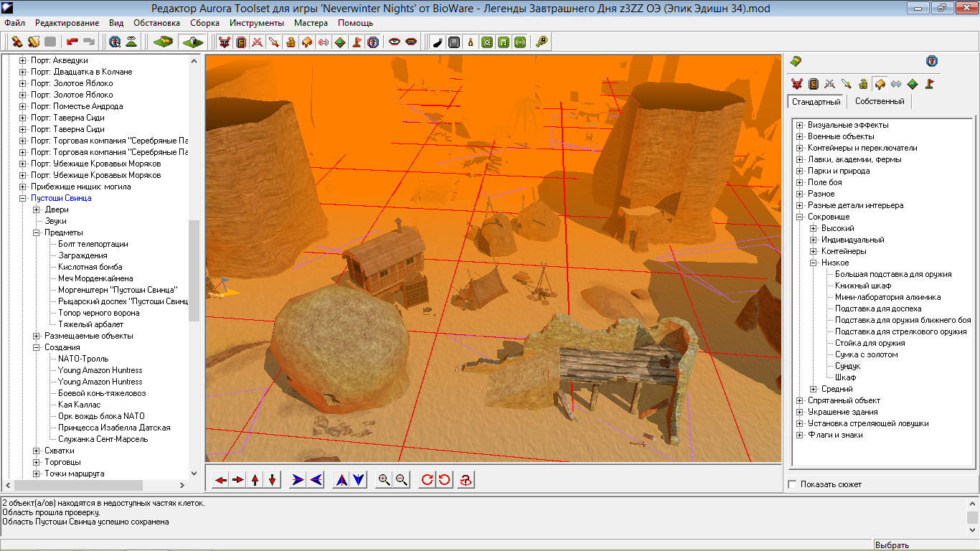Image resolution: width=980 pixels, height=551 pixels.
Task: Select the Waypoints flag category in the right palette
Action: point(928,84)
